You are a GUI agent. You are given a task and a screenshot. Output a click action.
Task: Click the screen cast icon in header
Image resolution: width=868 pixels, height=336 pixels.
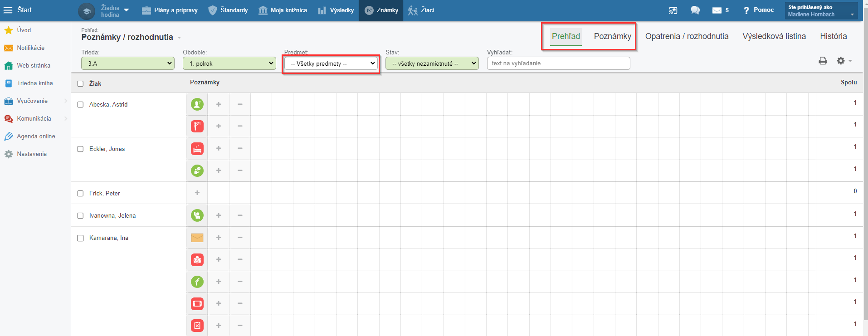673,10
